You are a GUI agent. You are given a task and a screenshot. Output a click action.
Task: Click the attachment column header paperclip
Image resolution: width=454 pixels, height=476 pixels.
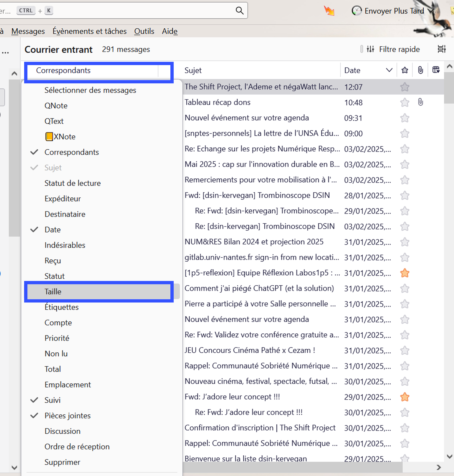(x=420, y=70)
